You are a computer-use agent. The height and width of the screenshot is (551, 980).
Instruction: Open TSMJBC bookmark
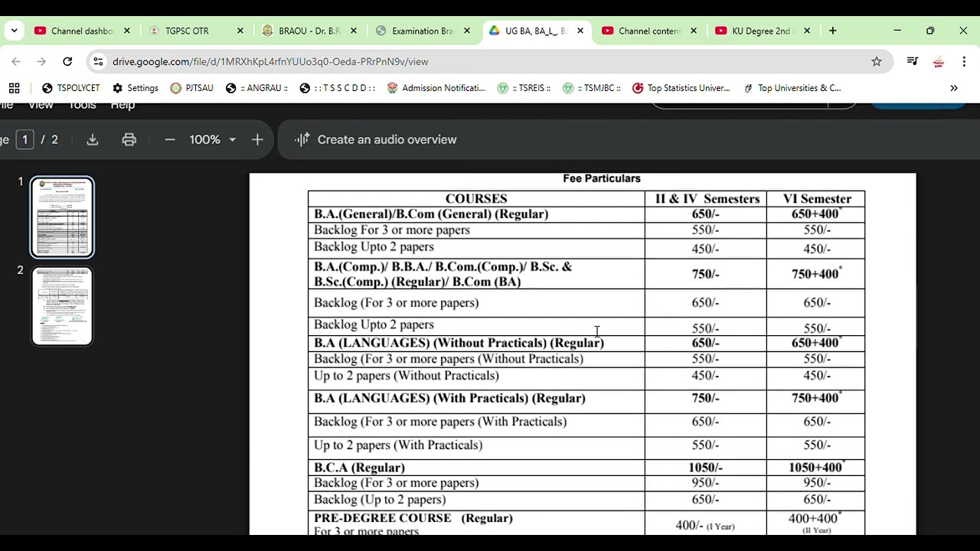click(x=591, y=88)
